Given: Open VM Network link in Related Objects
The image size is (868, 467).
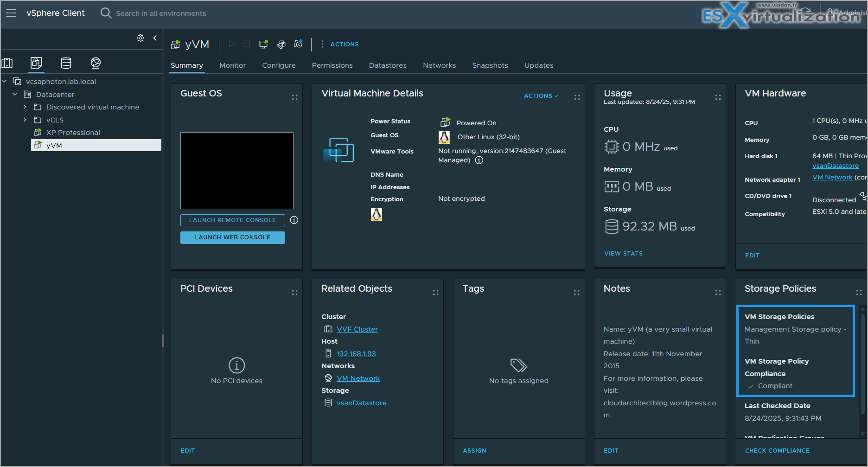Looking at the screenshot, I should pyautogui.click(x=358, y=378).
